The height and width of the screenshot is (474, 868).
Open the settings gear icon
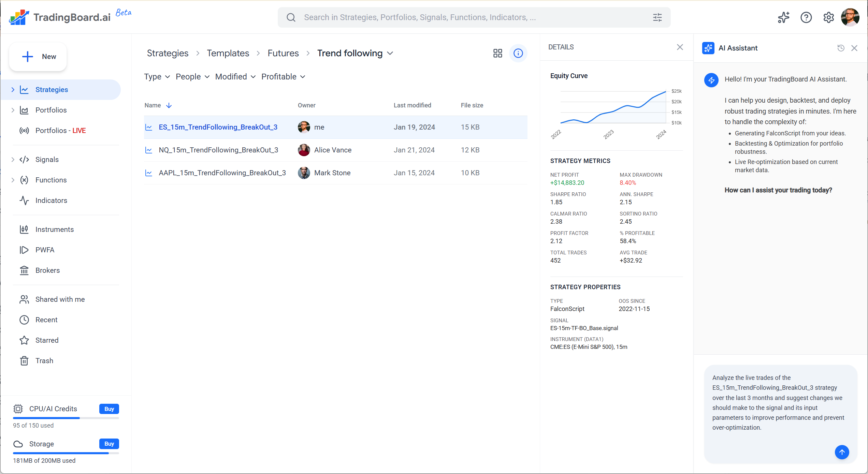point(828,17)
